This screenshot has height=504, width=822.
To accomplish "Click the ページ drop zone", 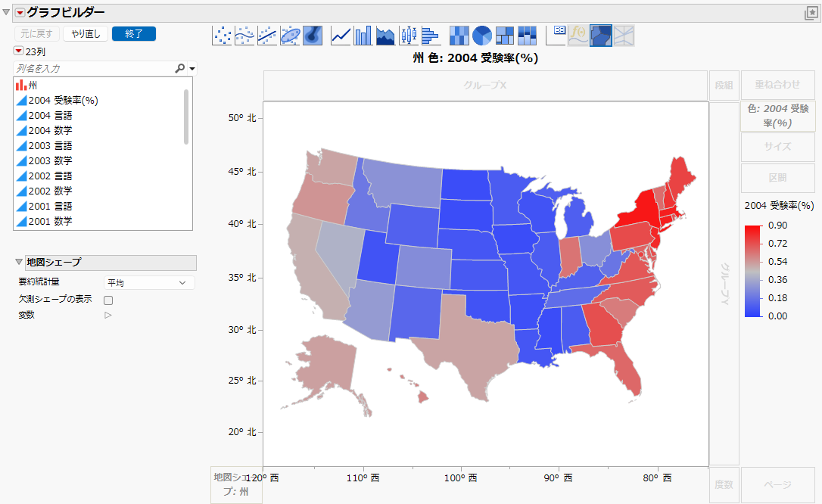I will (x=777, y=484).
